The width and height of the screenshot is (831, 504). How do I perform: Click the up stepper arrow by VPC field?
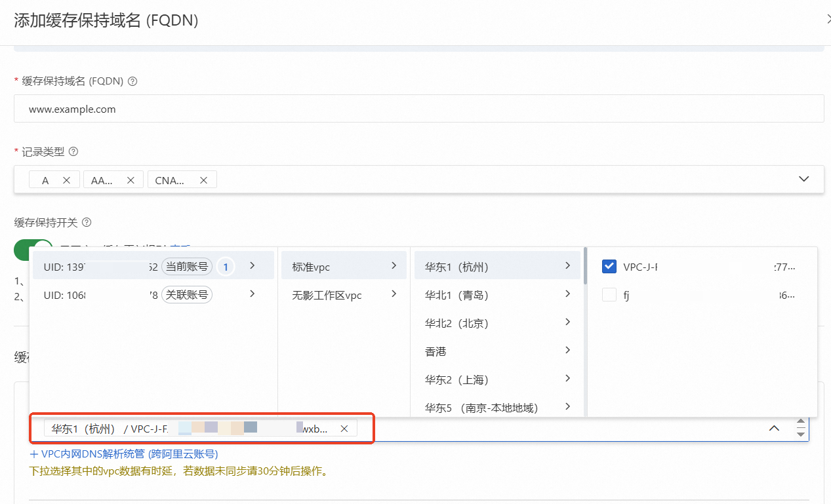pyautogui.click(x=800, y=421)
